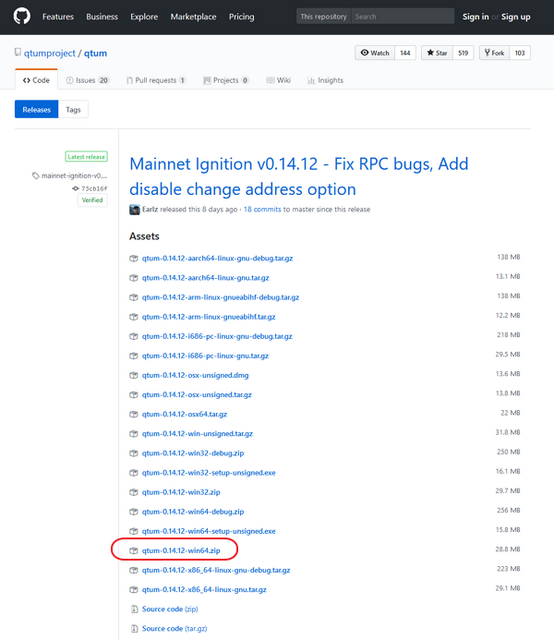Open the 18 commits link

coord(262,209)
